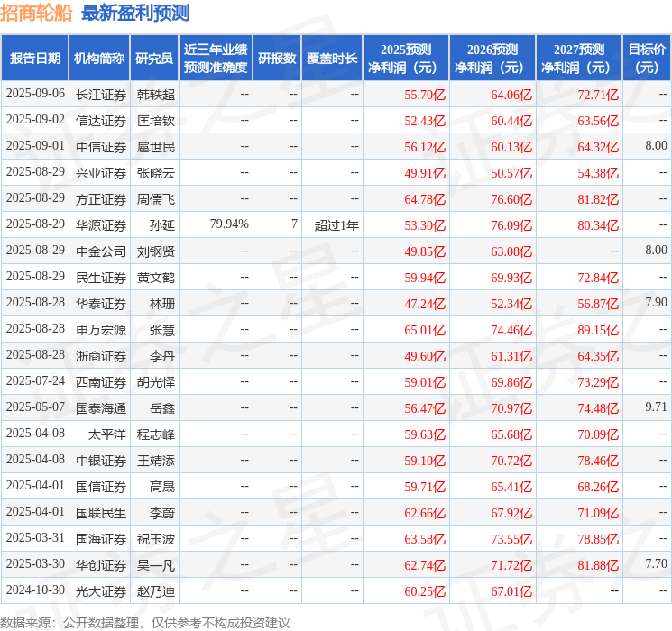
Task: Click analyst name 程志峰
Action: [x=155, y=434]
